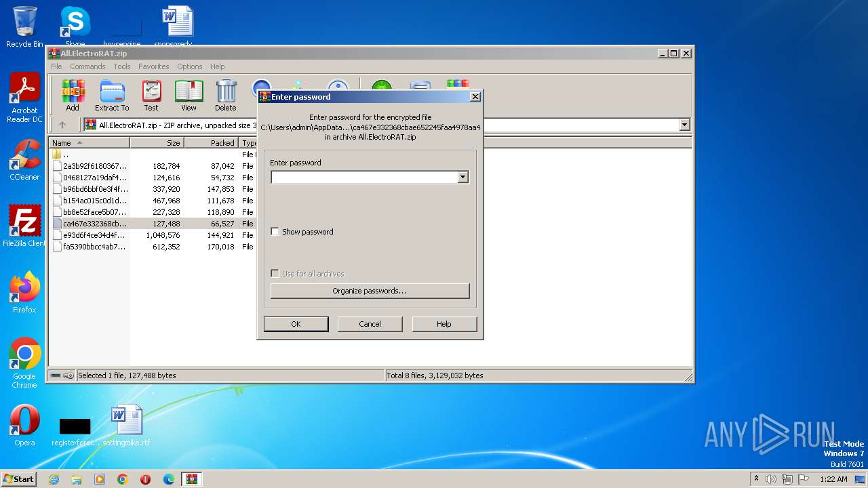Image resolution: width=868 pixels, height=488 pixels.
Task: Click the View file toolbar icon
Action: (x=189, y=96)
